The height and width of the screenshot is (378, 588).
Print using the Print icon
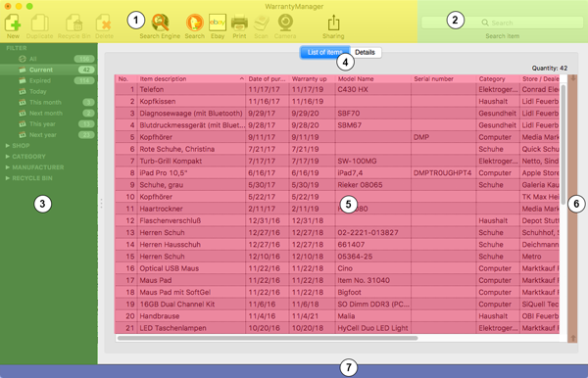(x=239, y=23)
